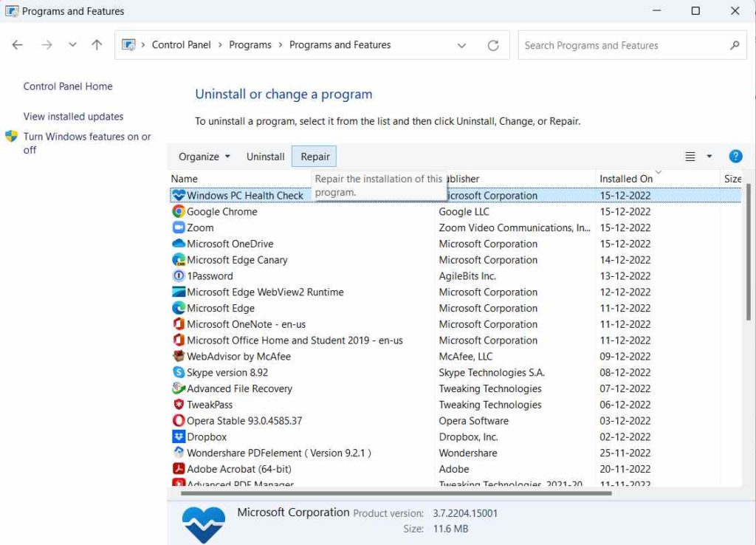Select the TweakPass program name

coord(209,405)
